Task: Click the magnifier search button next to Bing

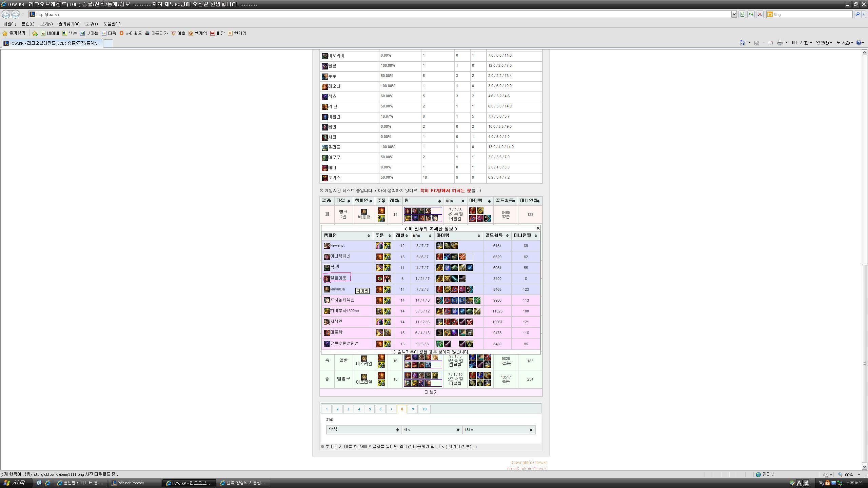Action: tap(857, 14)
